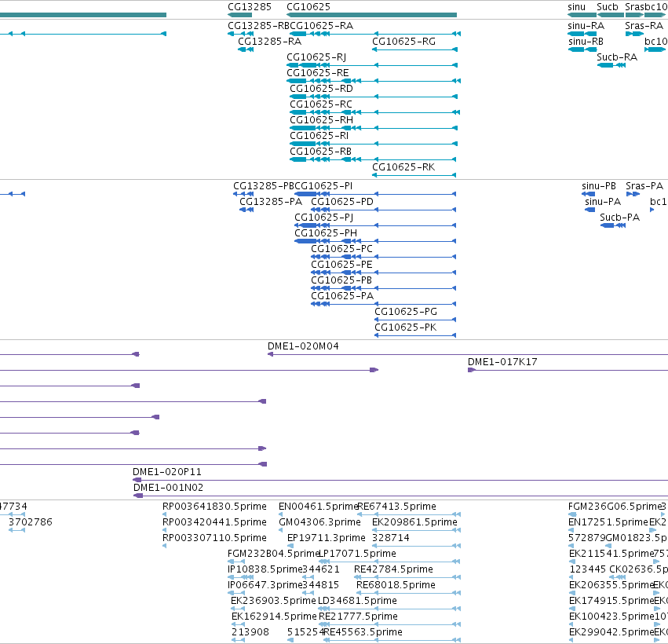Image resolution: width=668 pixels, height=644 pixels.
Task: Select EST EP19711.3prime
Action: click(x=327, y=538)
